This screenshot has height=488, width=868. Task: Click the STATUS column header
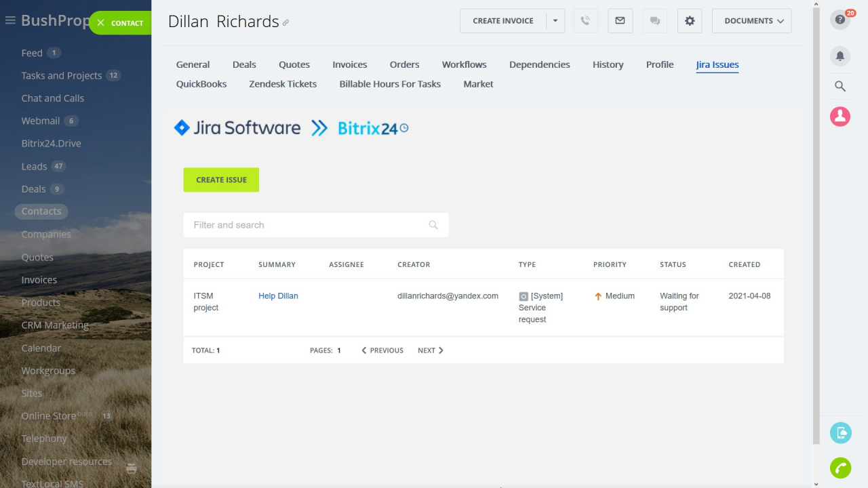673,264
